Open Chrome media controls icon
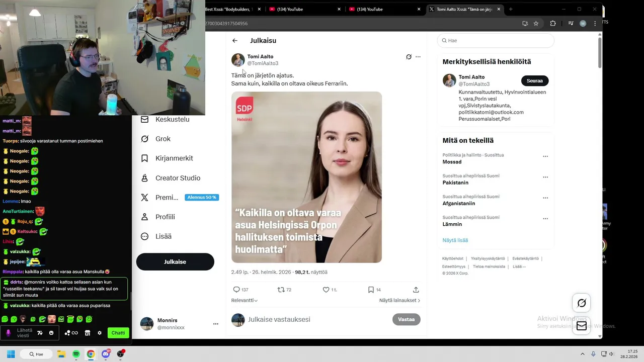The width and height of the screenshot is (644, 362). pyautogui.click(x=571, y=24)
